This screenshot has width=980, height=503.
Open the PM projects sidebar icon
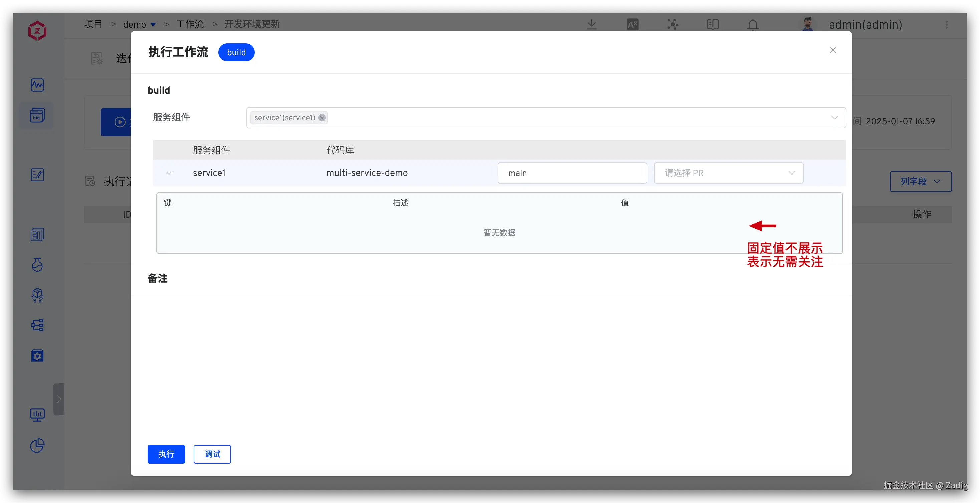[x=37, y=115]
